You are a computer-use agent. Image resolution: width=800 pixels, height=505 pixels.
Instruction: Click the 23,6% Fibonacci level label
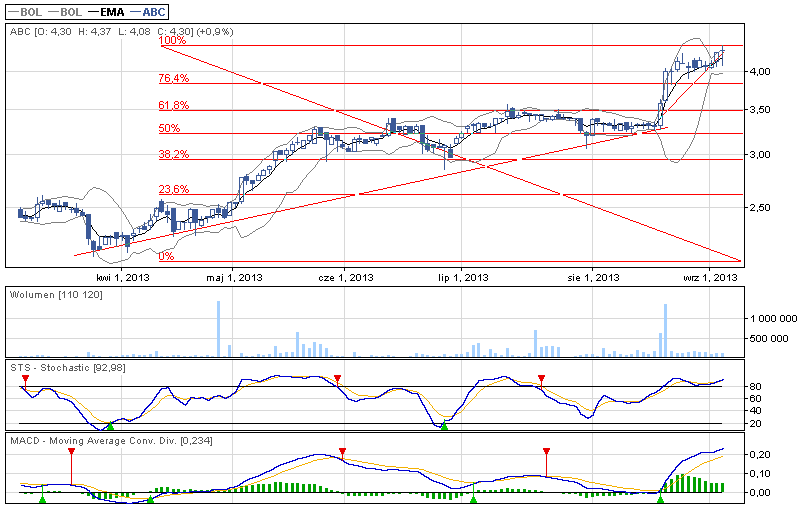point(174,190)
